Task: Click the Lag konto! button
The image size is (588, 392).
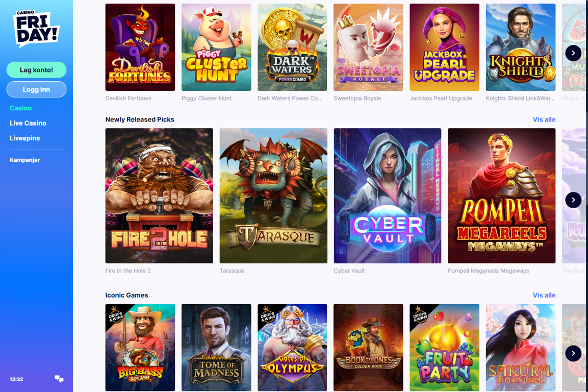Action: point(36,70)
